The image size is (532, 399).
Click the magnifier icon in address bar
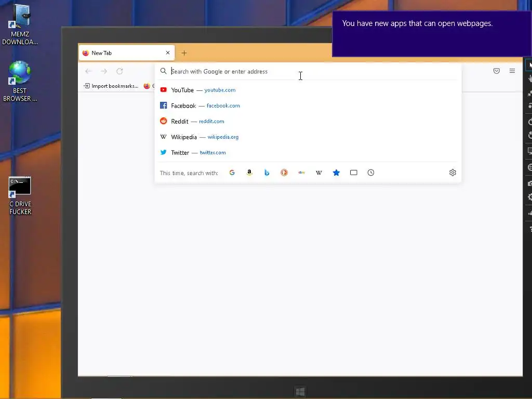pos(164,71)
